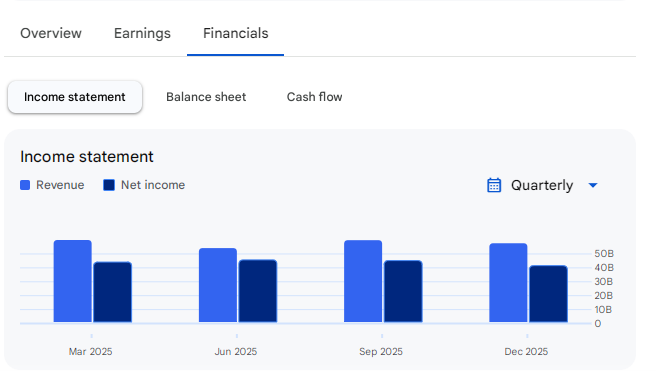Open the Quarterly period dropdown
Screen dimensions: 656x372
point(542,185)
